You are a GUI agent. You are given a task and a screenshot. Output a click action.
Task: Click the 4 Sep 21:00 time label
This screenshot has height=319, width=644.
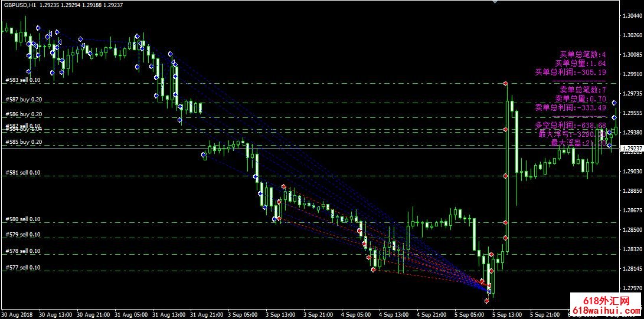(433, 314)
